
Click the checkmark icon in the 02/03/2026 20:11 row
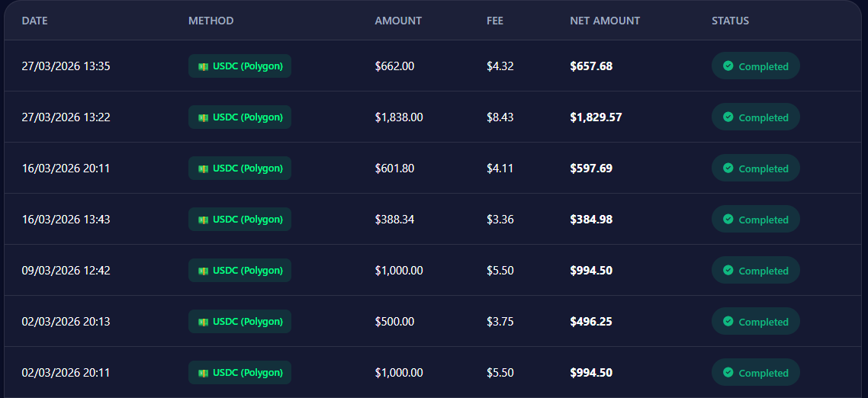tap(728, 372)
